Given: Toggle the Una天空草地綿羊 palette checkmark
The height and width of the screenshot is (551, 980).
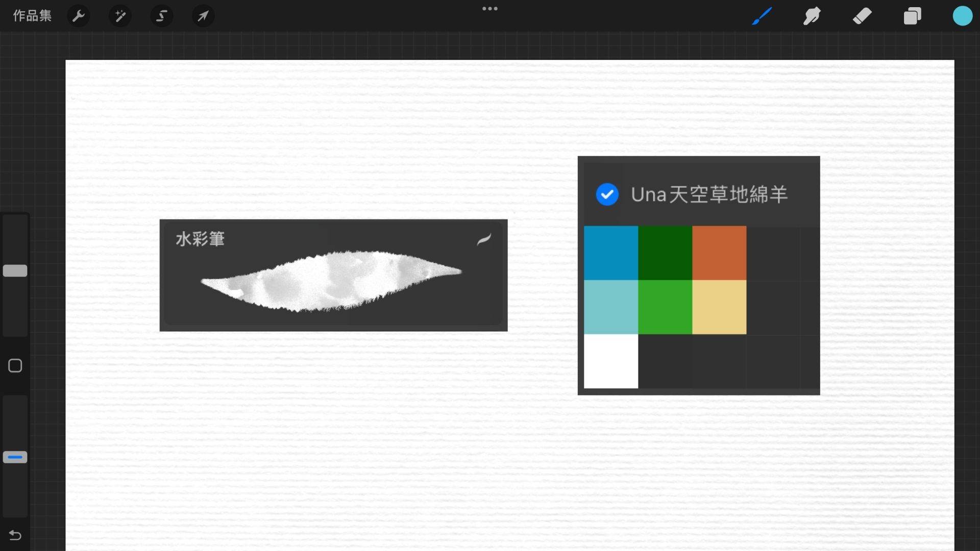Looking at the screenshot, I should (x=607, y=194).
